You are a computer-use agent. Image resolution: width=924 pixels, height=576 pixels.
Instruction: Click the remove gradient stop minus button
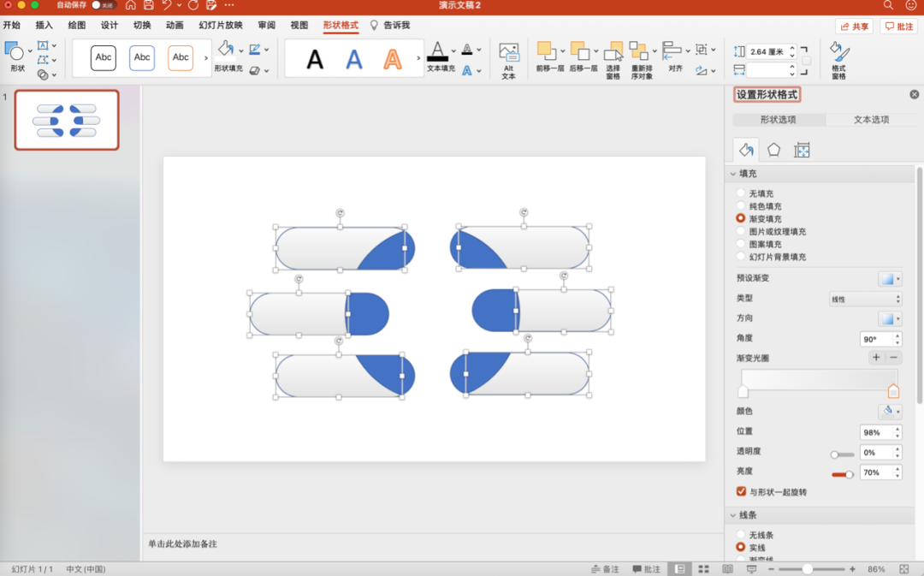tap(894, 358)
